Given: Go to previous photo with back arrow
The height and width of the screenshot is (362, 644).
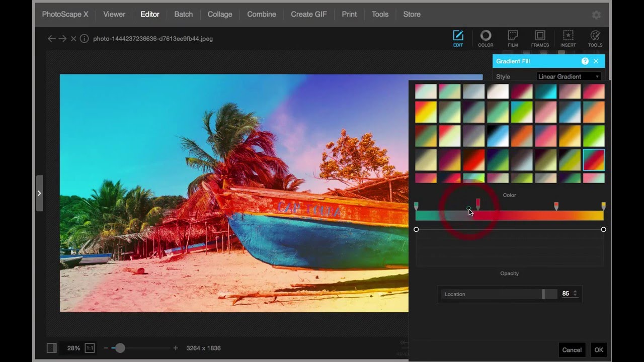Looking at the screenshot, I should [x=51, y=39].
